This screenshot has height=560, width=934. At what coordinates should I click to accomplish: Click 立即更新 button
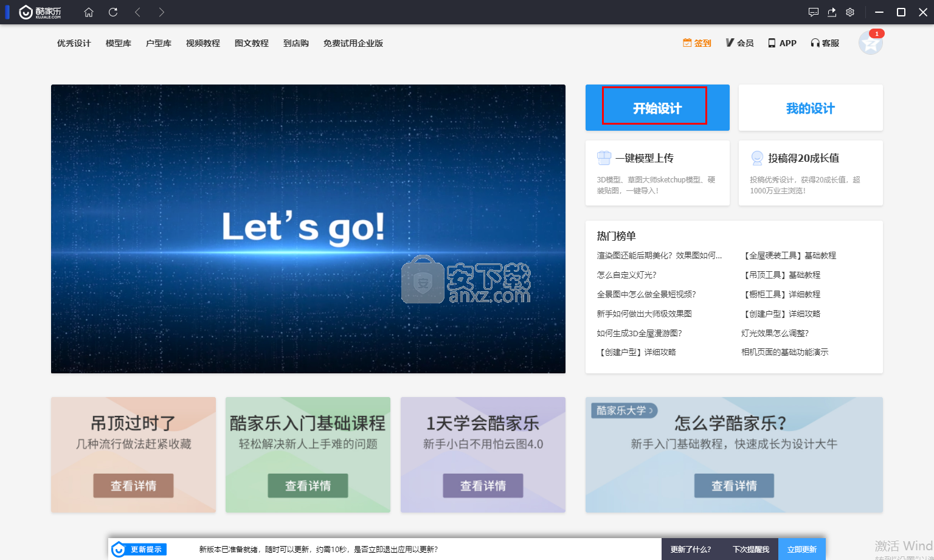(x=802, y=550)
